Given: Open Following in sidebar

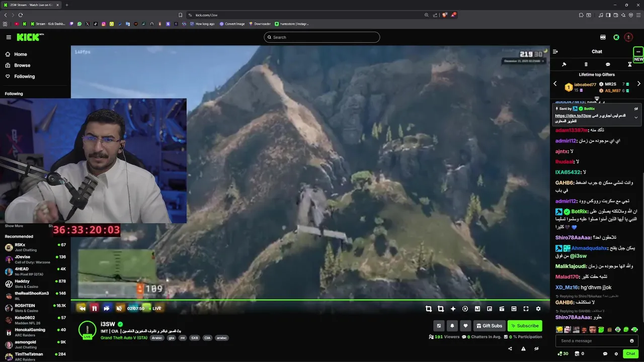Looking at the screenshot, I should 24,76.
